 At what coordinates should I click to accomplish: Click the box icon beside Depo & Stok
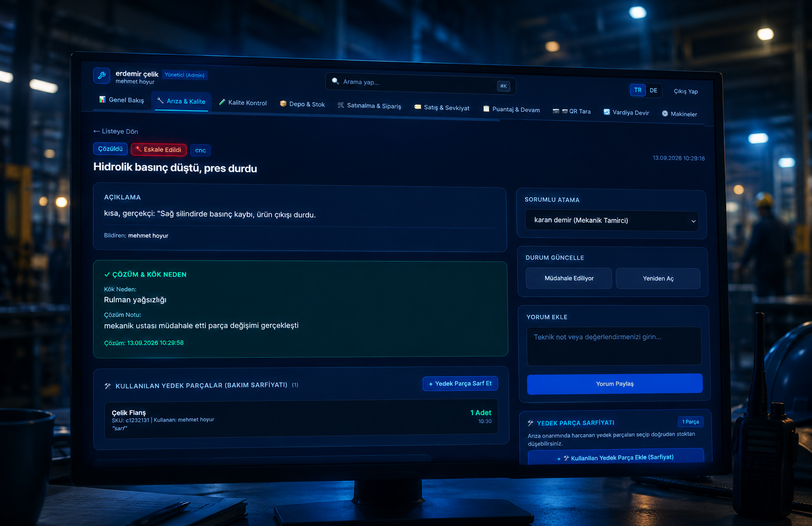pyautogui.click(x=283, y=104)
